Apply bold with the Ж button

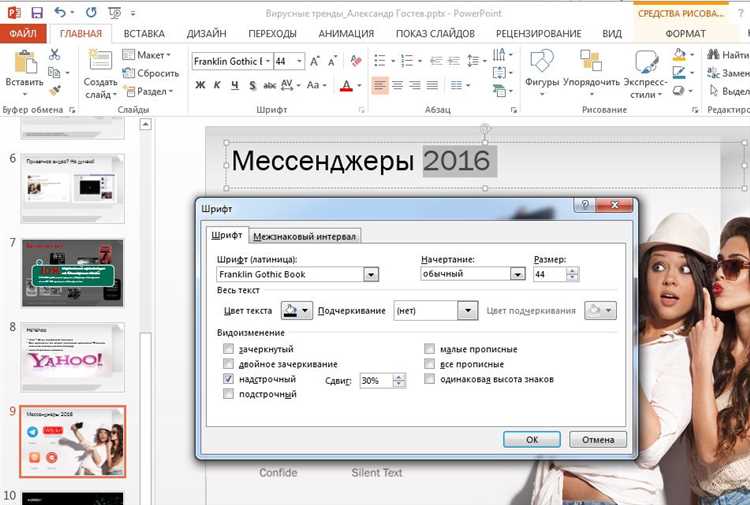200,85
